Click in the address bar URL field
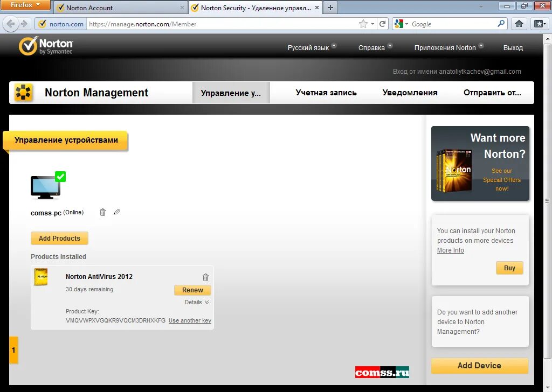552x392 pixels. coord(222,24)
